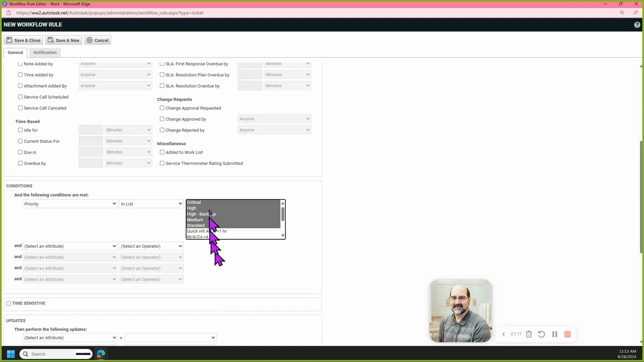Screen dimensions: 644x362
Task: Check the Note Added by checkbox
Action: pyautogui.click(x=20, y=64)
